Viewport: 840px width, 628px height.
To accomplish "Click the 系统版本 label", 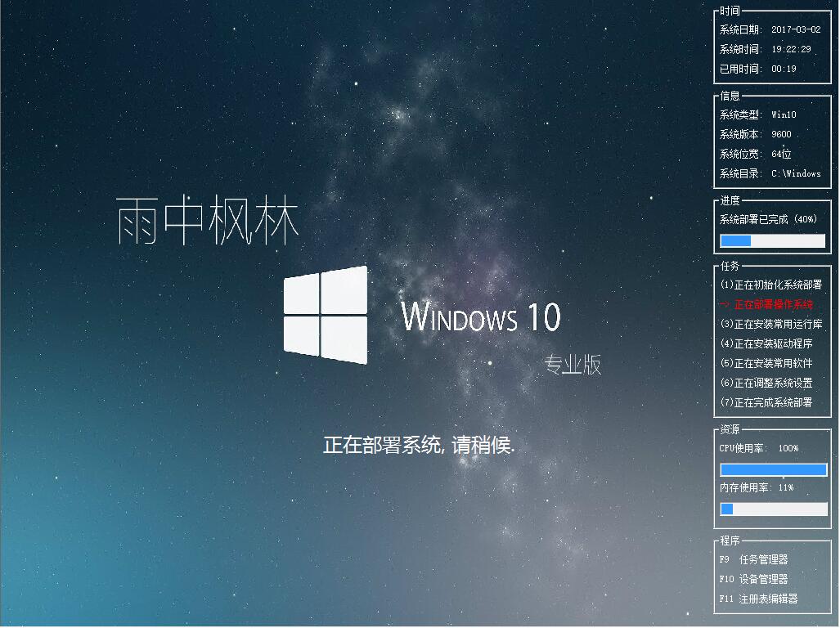I will click(x=740, y=134).
